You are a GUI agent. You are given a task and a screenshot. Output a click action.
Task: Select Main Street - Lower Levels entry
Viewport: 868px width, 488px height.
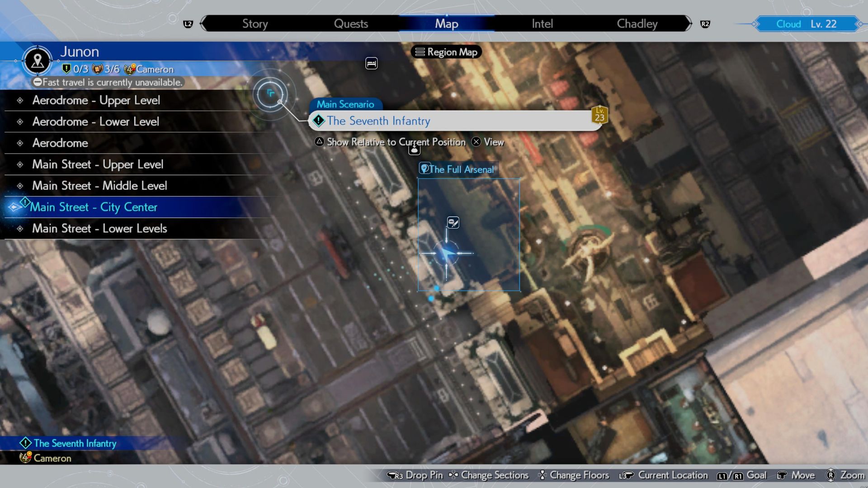click(x=99, y=229)
